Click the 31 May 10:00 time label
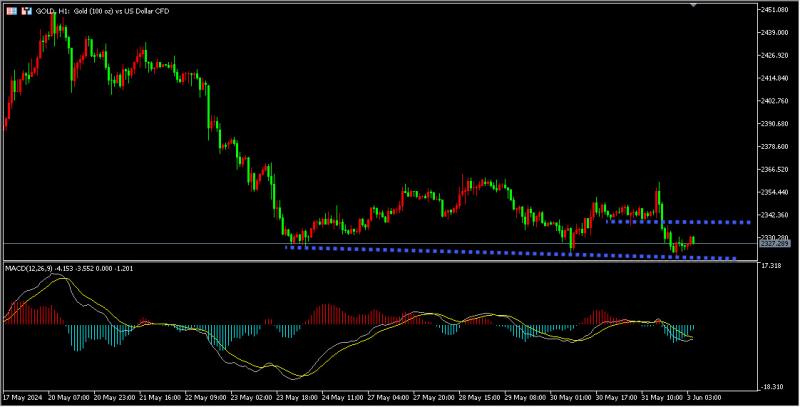The width and height of the screenshot is (800, 407). coord(662,397)
